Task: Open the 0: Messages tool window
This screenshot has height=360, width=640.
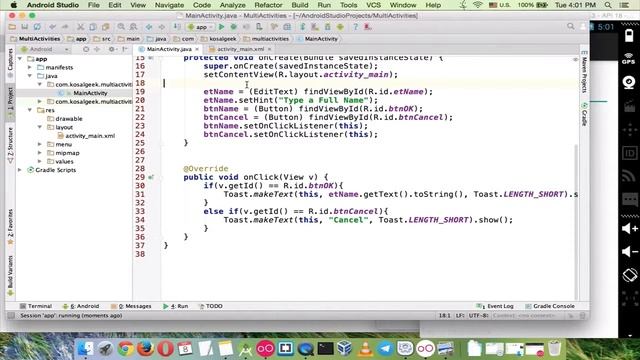Action: [131, 306]
